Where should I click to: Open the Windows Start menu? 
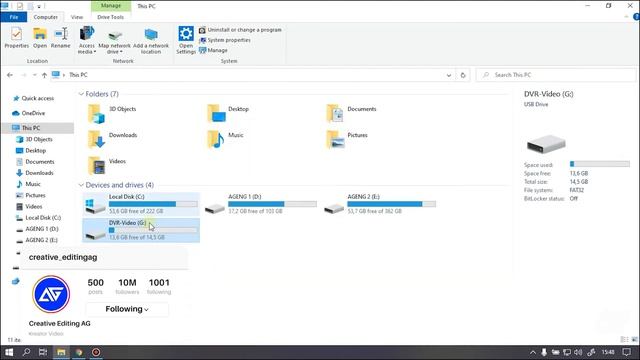pos(9,352)
